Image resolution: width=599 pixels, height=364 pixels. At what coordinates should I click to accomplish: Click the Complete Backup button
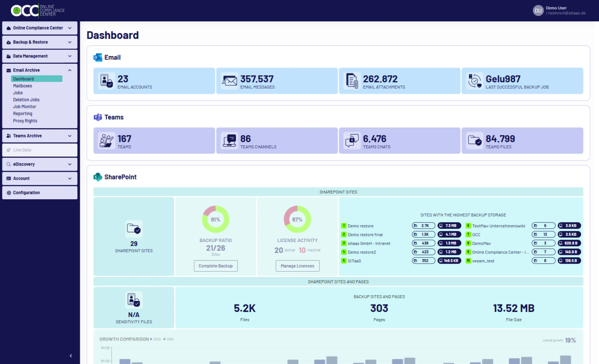coord(215,266)
